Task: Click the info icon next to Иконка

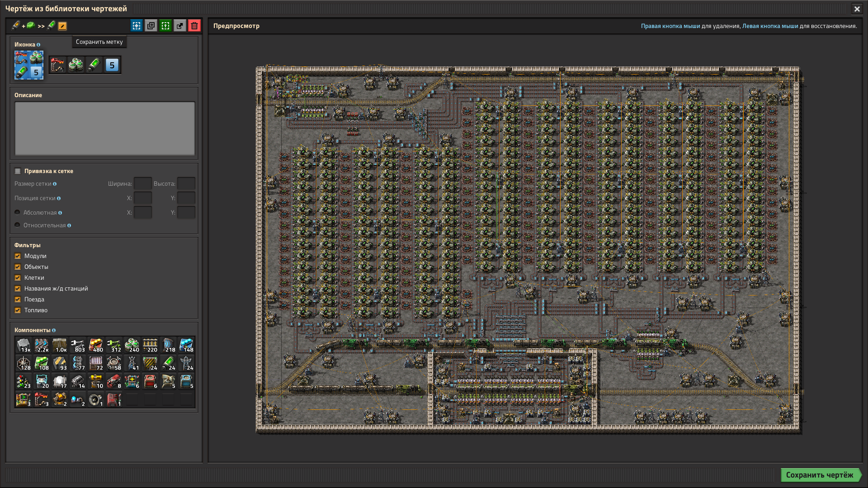Action: click(x=38, y=45)
